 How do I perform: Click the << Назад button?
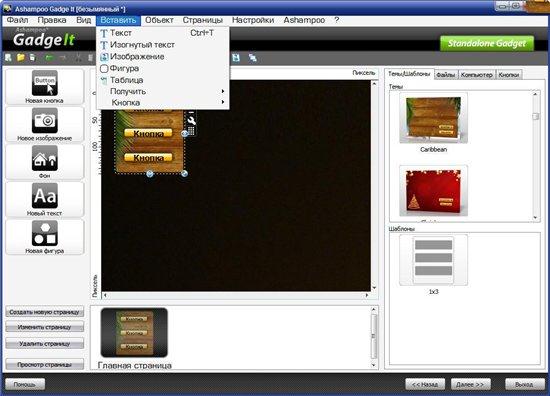[x=425, y=384]
